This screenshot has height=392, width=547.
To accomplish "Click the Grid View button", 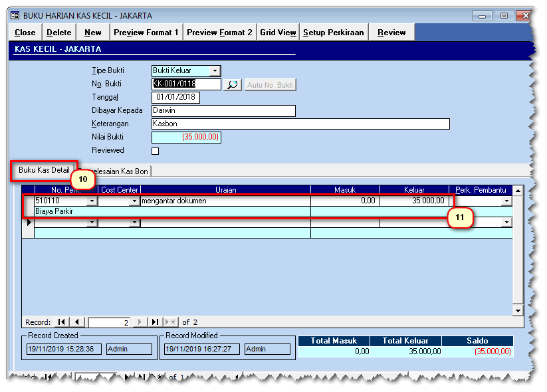I will tap(278, 33).
